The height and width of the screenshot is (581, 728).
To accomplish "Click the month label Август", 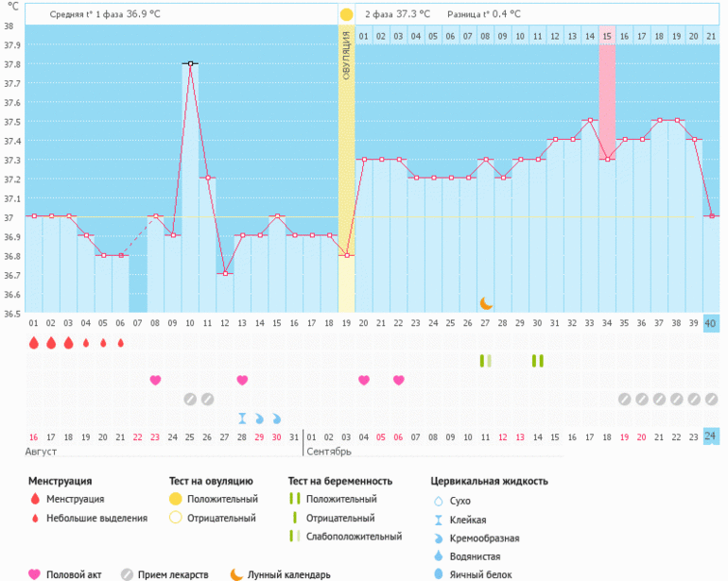I will pyautogui.click(x=41, y=452).
